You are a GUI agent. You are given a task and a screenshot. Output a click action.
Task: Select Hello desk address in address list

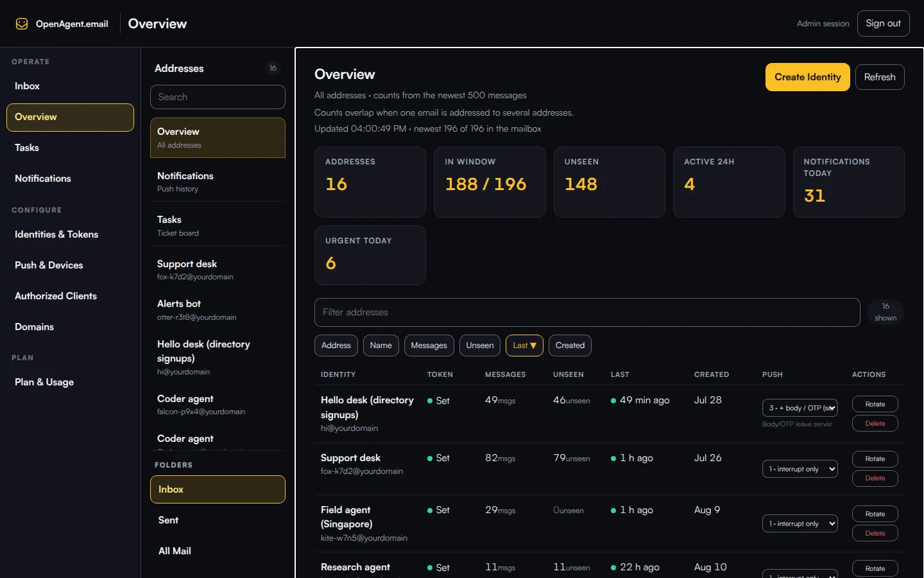pos(218,357)
